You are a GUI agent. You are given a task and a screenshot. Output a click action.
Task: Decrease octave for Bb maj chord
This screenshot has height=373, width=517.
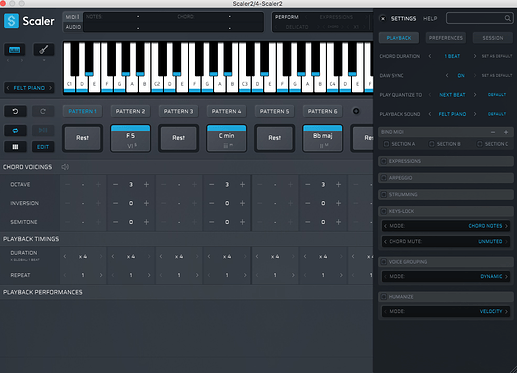click(308, 184)
